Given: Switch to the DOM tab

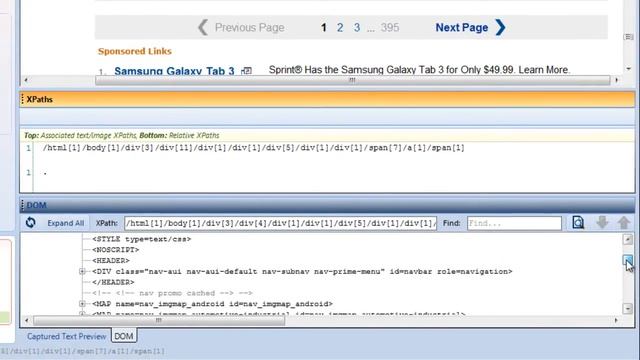Looking at the screenshot, I should (x=124, y=336).
